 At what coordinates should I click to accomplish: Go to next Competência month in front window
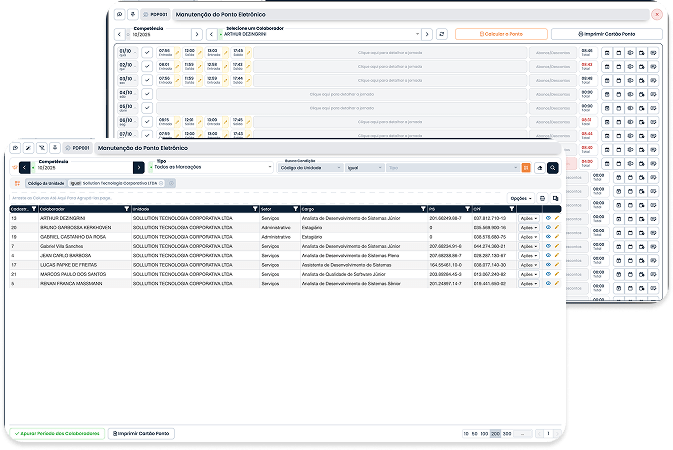pyautogui.click(x=139, y=167)
